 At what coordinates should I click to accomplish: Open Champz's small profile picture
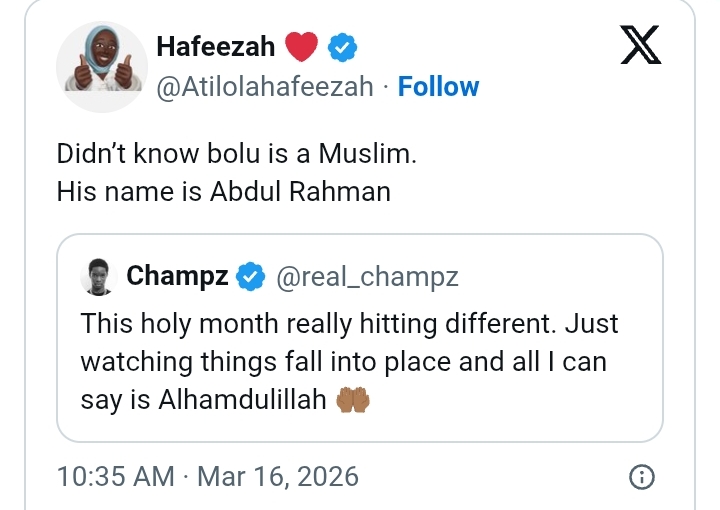click(98, 277)
